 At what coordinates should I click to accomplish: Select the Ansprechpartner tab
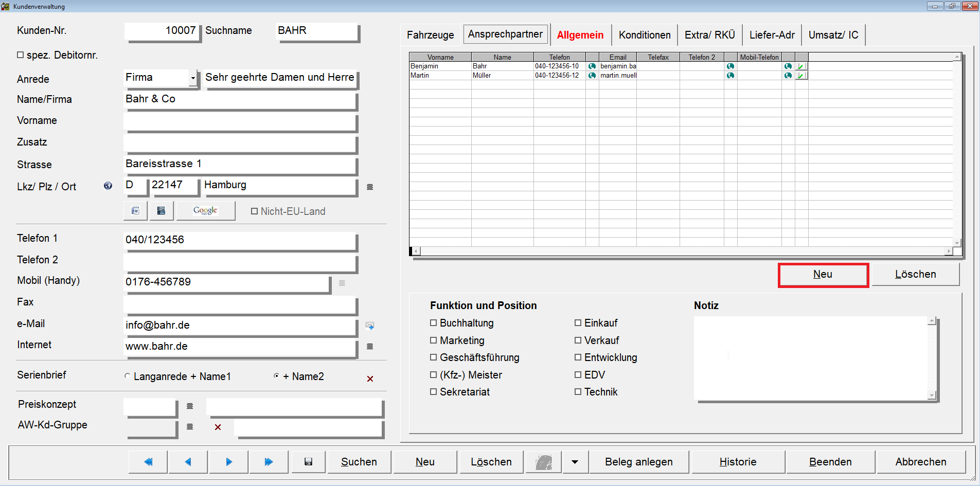pos(505,34)
